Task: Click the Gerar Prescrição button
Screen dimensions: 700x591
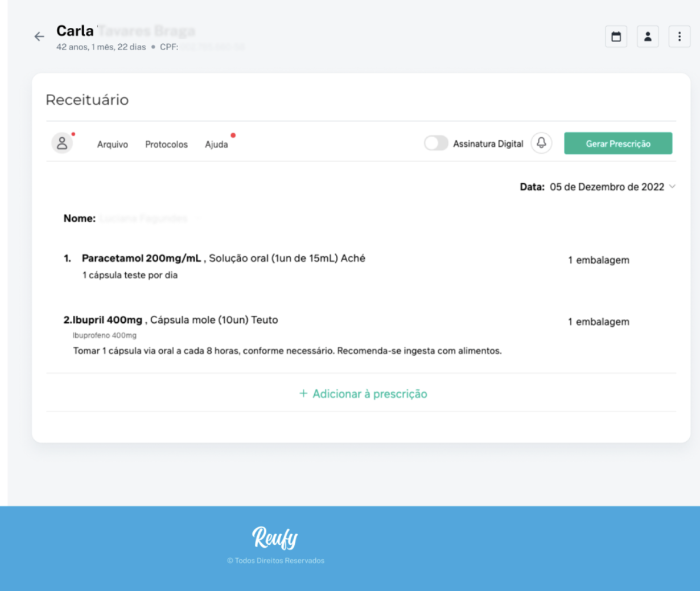Action: coord(618,143)
